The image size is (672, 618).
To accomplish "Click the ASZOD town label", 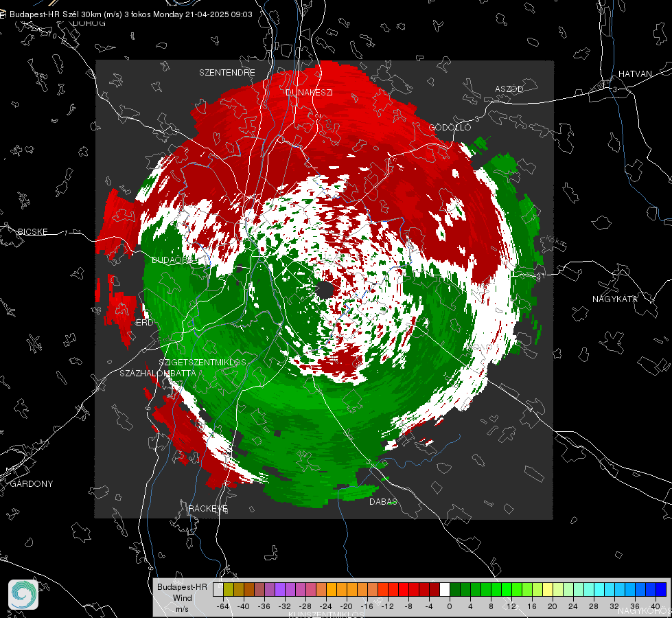I will [509, 89].
